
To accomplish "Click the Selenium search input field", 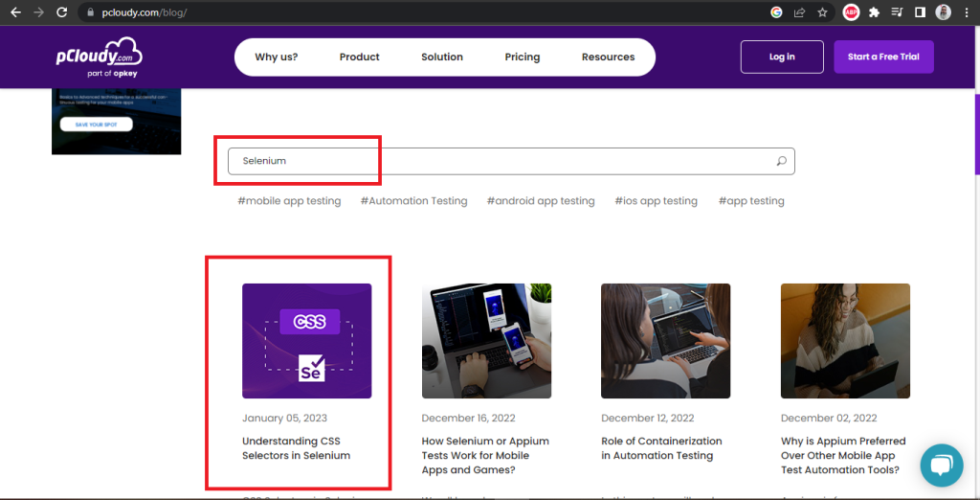I will tap(498, 161).
